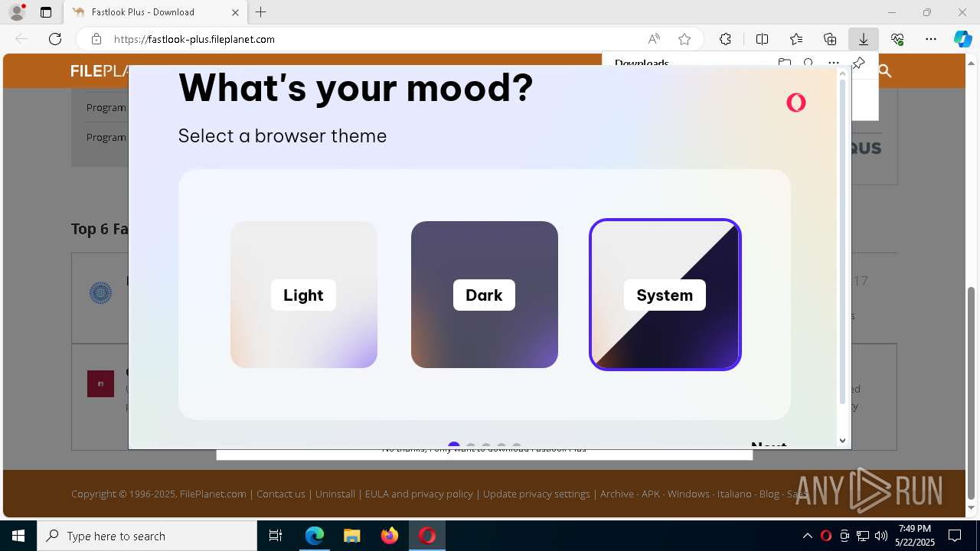Refresh the current page
Screen dimensions: 980x551
click(x=55, y=39)
